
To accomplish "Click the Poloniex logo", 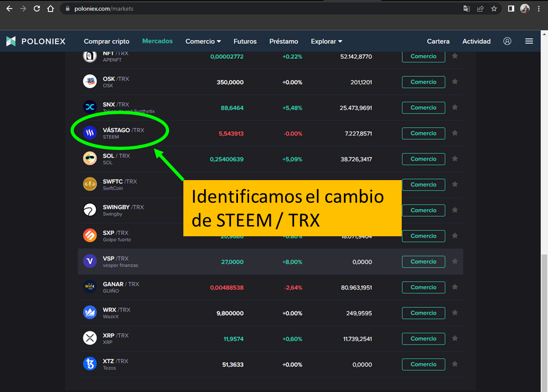I will (x=36, y=41).
